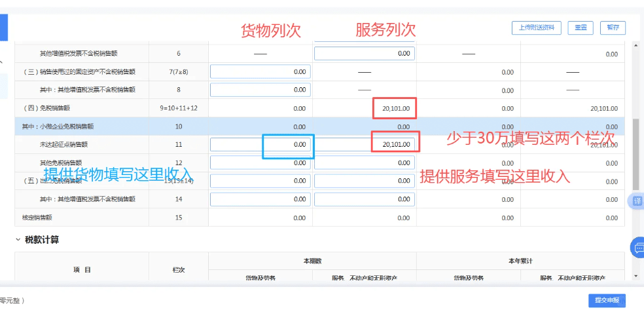Click row 9 year-to-date service value 20,101.00
The width and height of the screenshot is (644, 310).
pos(604,109)
